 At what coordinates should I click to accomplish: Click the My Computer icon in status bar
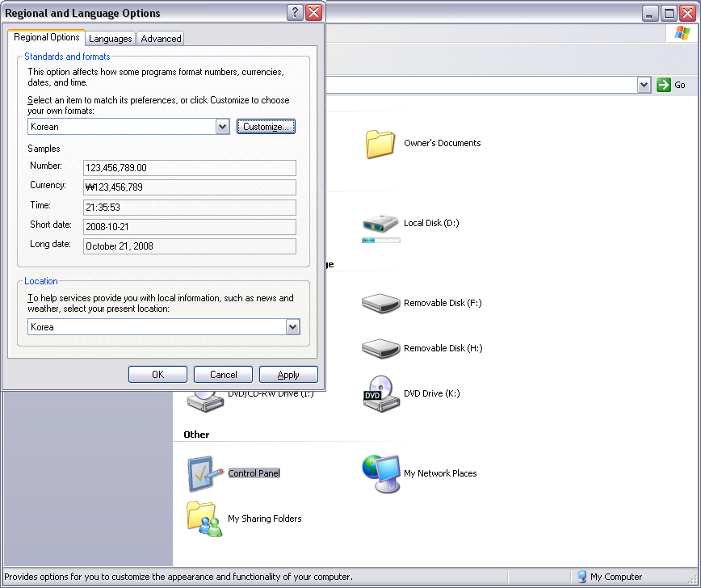tap(581, 577)
